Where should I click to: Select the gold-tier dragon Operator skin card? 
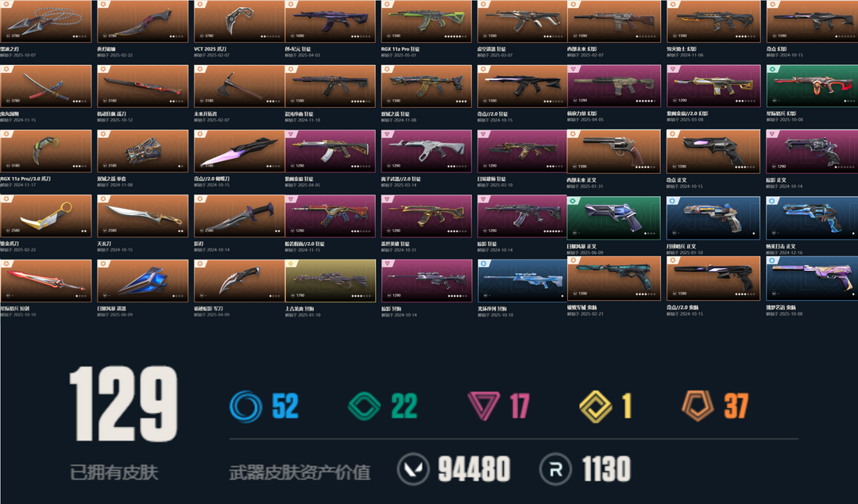click(330, 280)
